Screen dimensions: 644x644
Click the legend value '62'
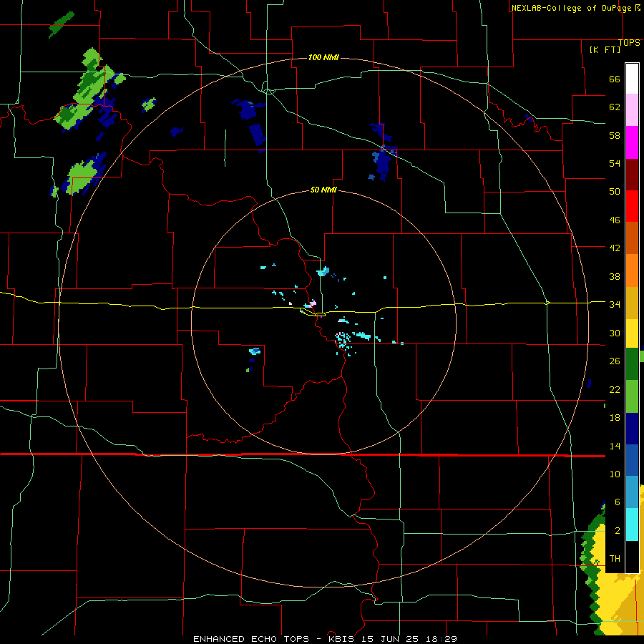tap(615, 107)
